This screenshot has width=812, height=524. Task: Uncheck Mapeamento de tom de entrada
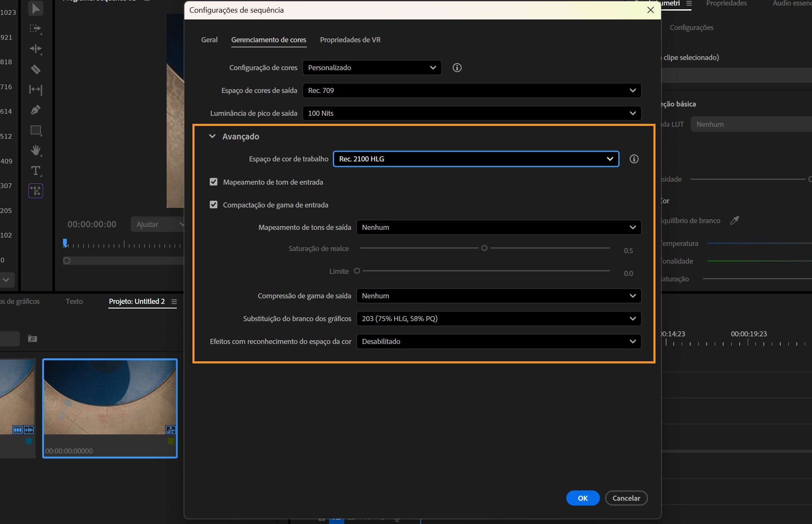click(214, 182)
